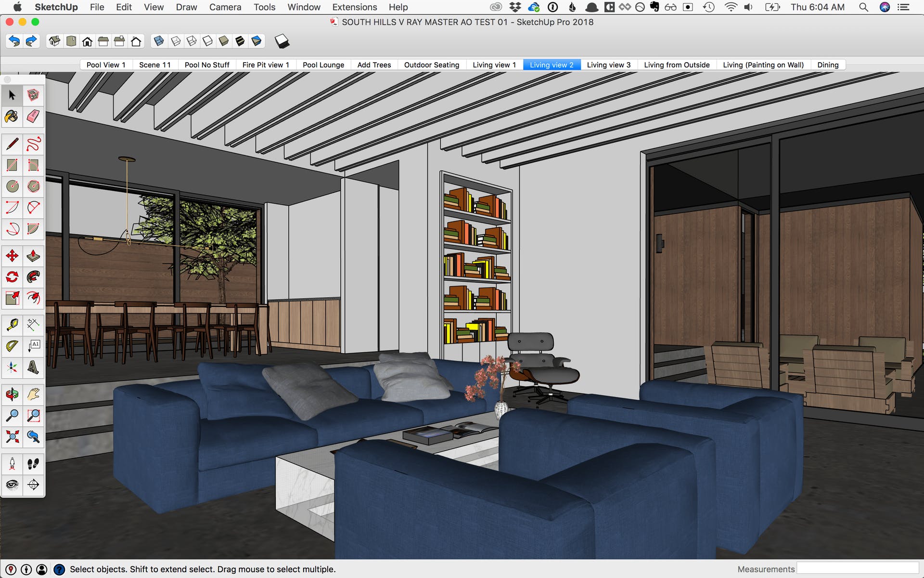The height and width of the screenshot is (578, 924).
Task: Click the Instructor help question icon
Action: click(x=59, y=569)
